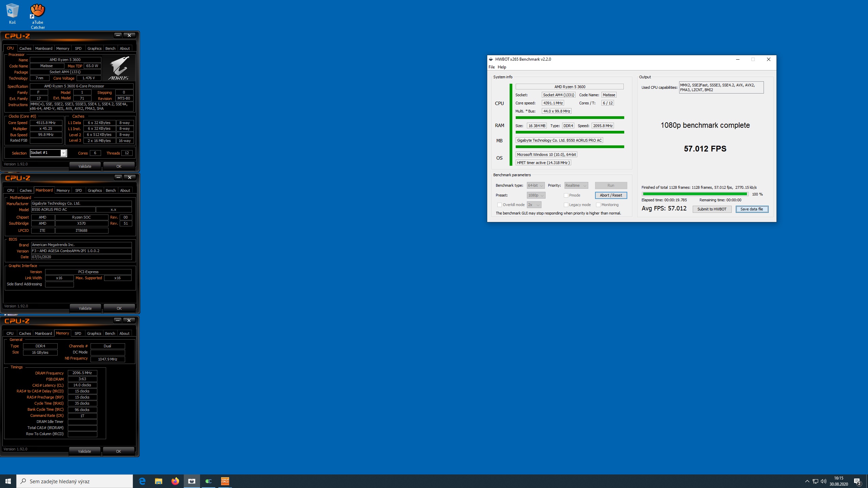Click the HWBOT x265 title bar icon
The image size is (868, 488).
[x=491, y=59]
